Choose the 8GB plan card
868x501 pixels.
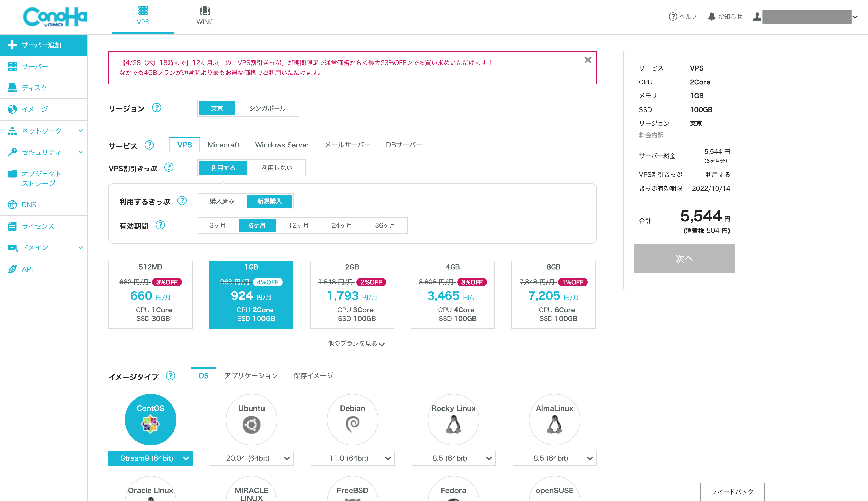click(553, 295)
